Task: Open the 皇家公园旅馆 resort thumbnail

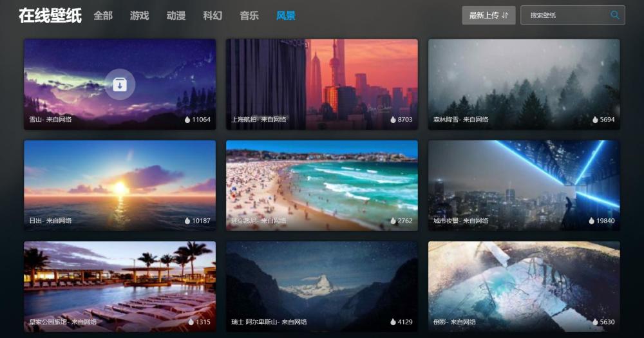Action: [120, 286]
